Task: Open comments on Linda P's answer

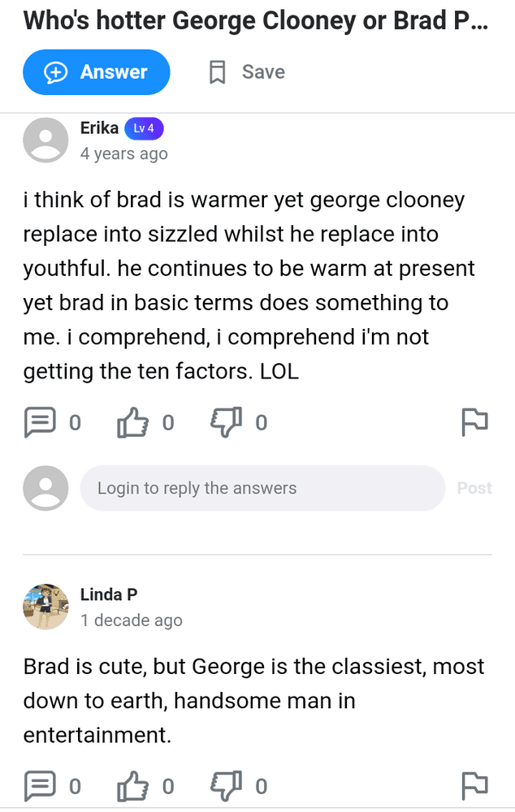Action: [x=41, y=785]
